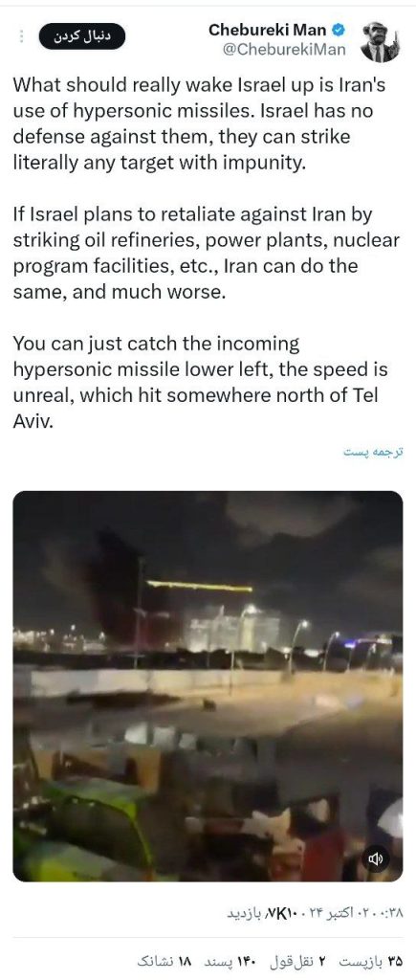Screen dimensions: 416x980
Task: Click the lit building in the video
Action: click(236, 630)
